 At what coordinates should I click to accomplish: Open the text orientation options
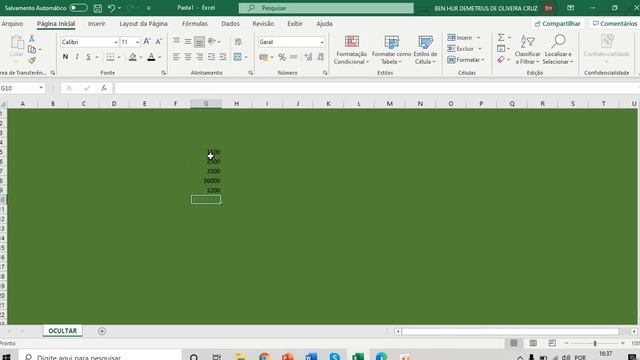[214, 41]
